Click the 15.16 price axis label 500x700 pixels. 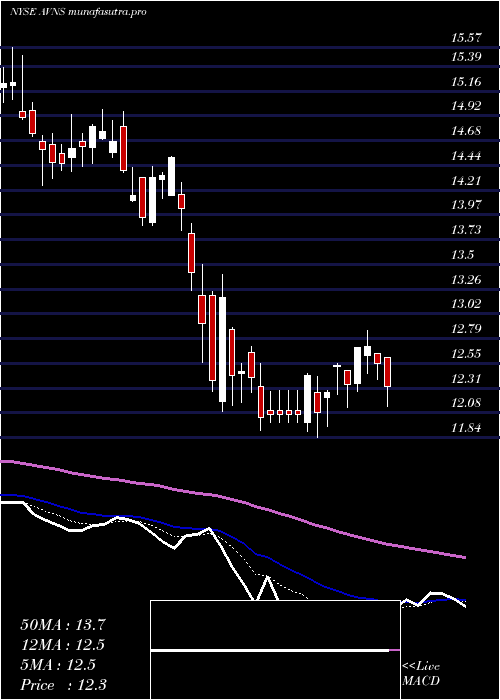point(467,82)
